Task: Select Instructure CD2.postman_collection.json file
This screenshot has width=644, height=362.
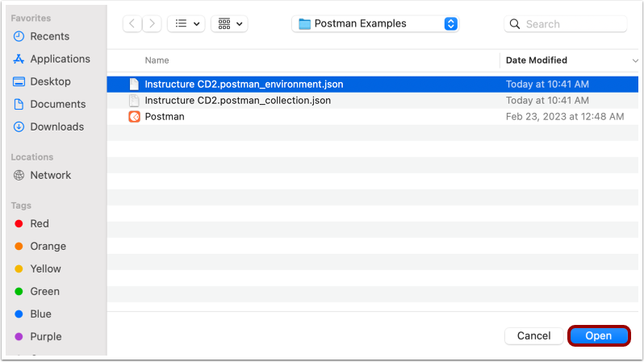Action: 373,101
